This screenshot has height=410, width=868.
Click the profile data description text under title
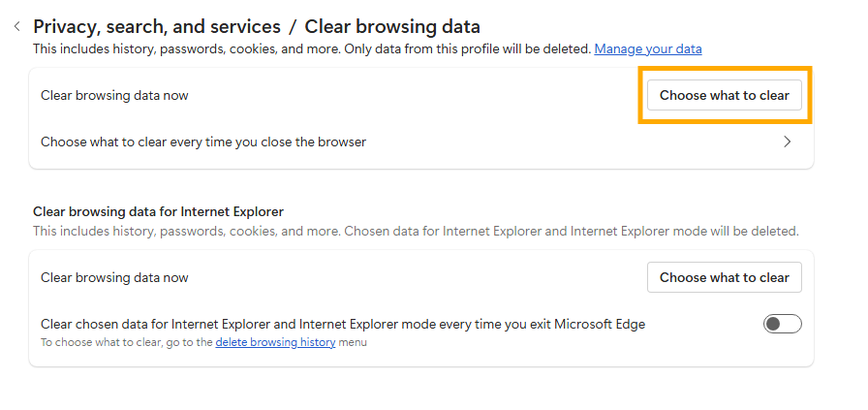[312, 48]
